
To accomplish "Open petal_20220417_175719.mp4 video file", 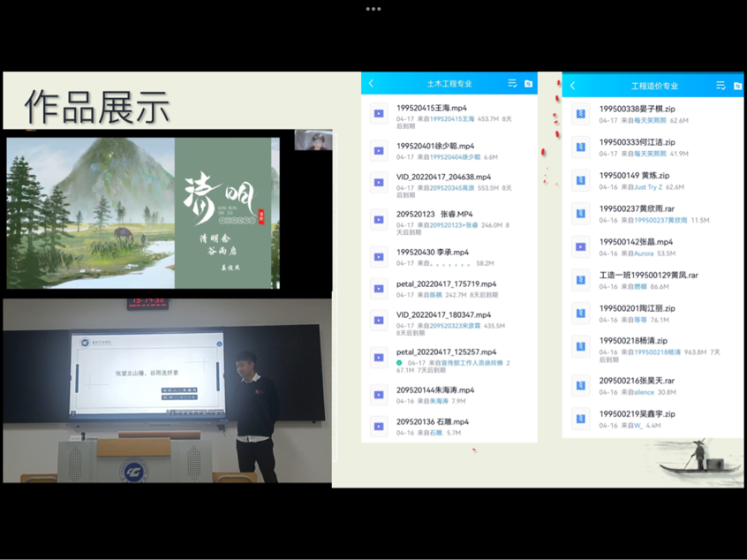I will pos(446,284).
